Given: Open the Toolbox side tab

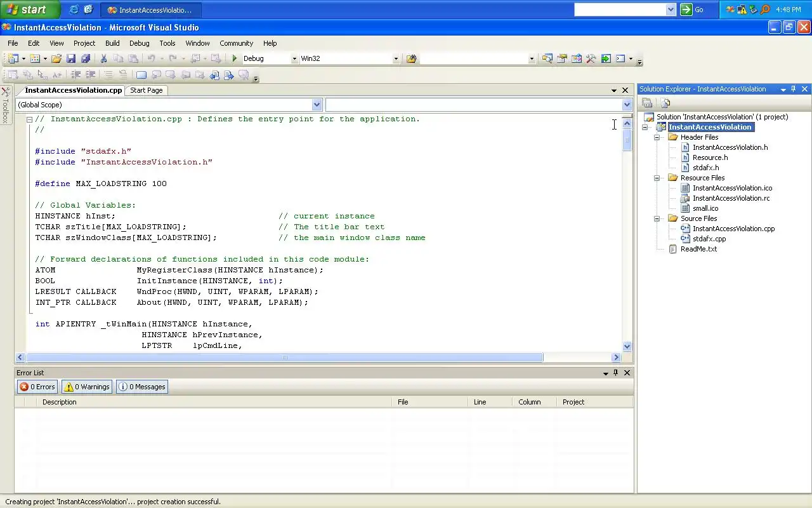Looking at the screenshot, I should tap(5, 105).
